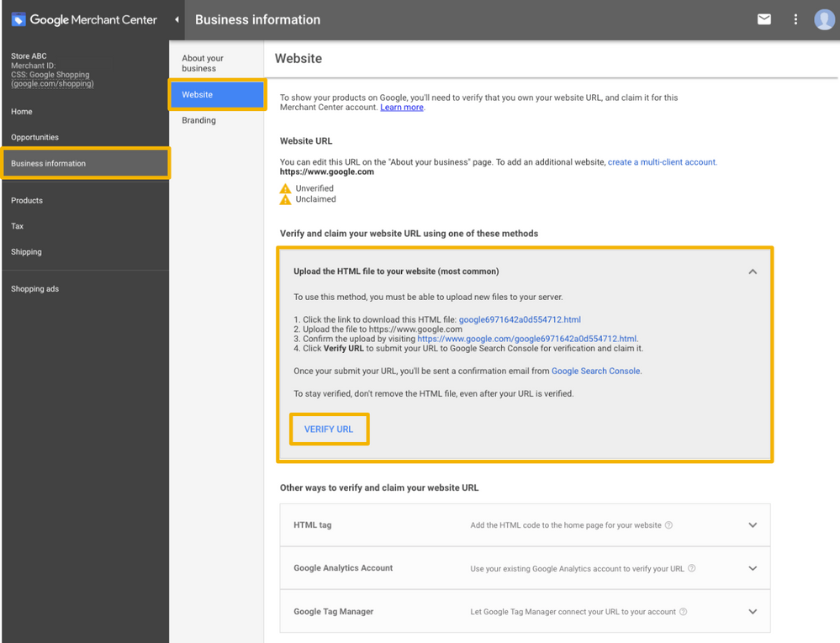Click the Business information page title
The width and height of the screenshot is (840, 643).
(x=257, y=20)
